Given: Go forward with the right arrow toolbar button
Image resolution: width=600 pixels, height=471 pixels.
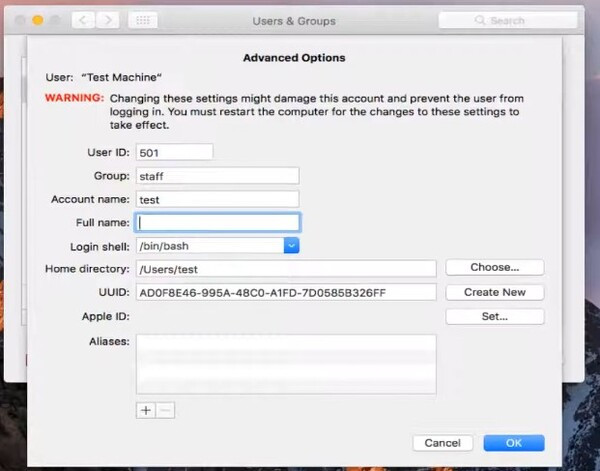Looking at the screenshot, I should 108,20.
